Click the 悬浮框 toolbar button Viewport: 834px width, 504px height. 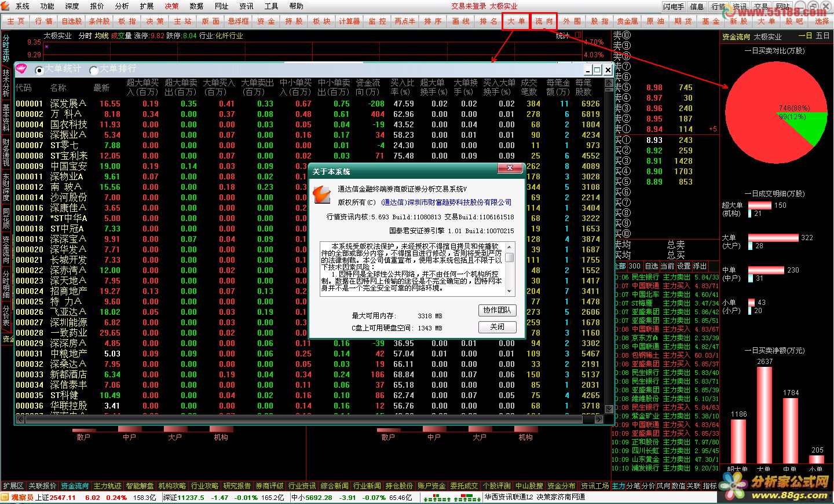238,21
